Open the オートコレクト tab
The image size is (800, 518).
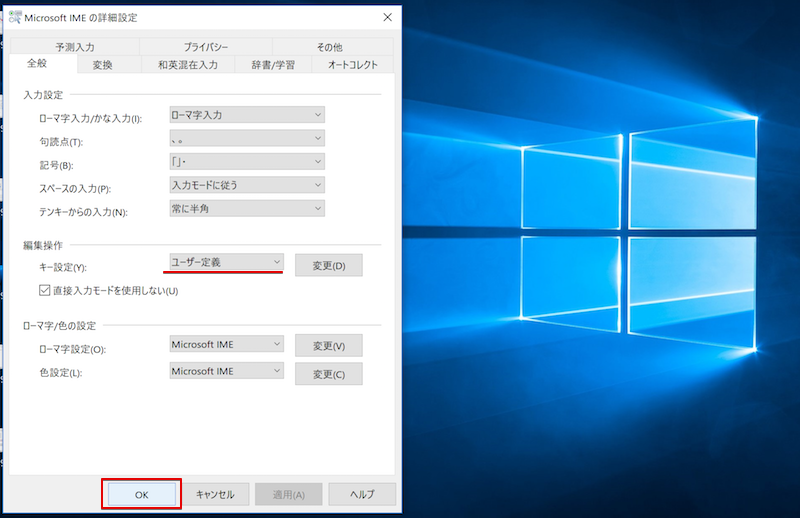coord(345,65)
